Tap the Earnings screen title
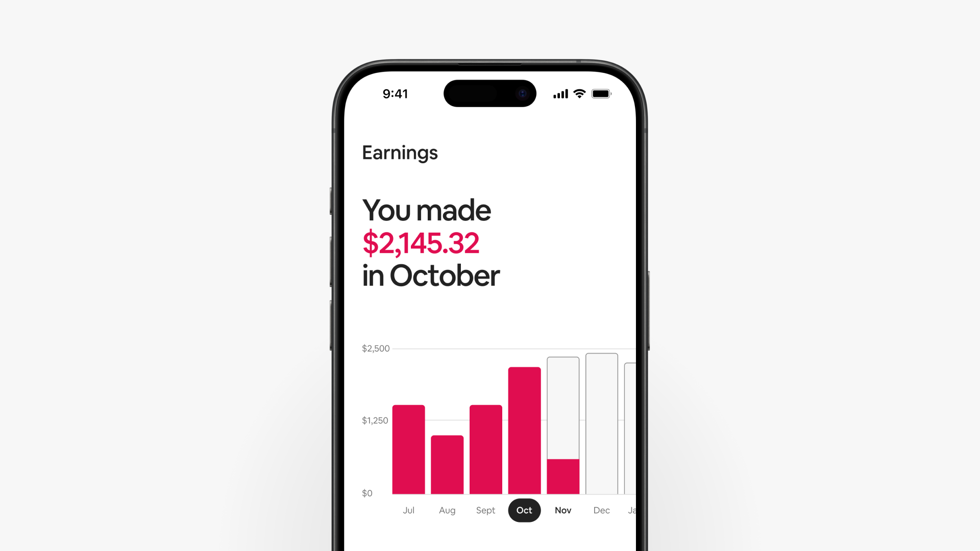This screenshot has height=551, width=980. click(400, 152)
